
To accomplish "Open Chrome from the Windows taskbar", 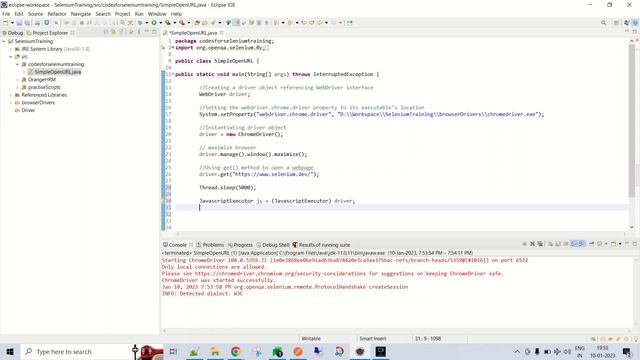I will [236, 351].
